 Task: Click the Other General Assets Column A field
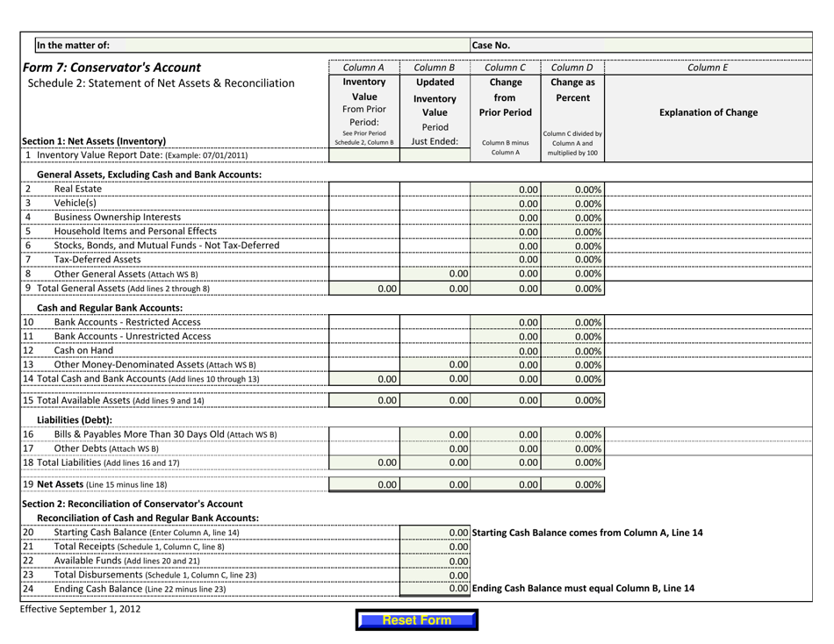click(364, 274)
